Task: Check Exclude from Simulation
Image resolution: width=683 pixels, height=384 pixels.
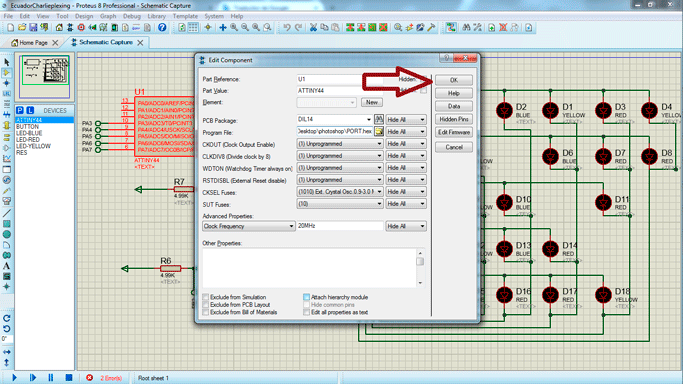Action: (x=206, y=297)
